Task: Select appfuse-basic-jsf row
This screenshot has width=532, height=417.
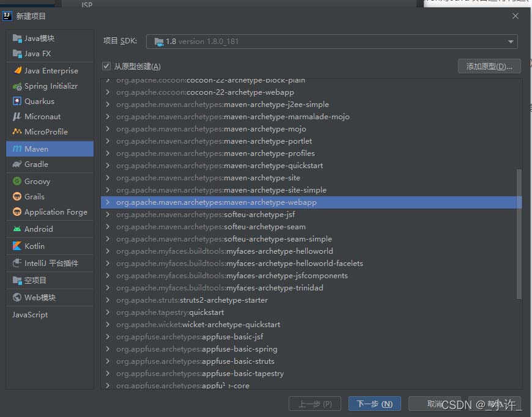Action: [311, 336]
